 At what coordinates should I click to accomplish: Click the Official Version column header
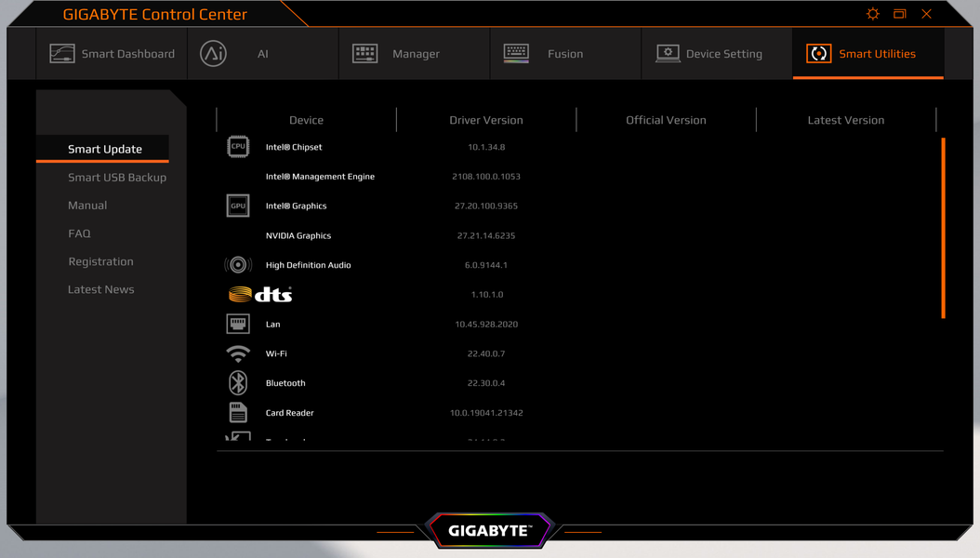tap(667, 120)
